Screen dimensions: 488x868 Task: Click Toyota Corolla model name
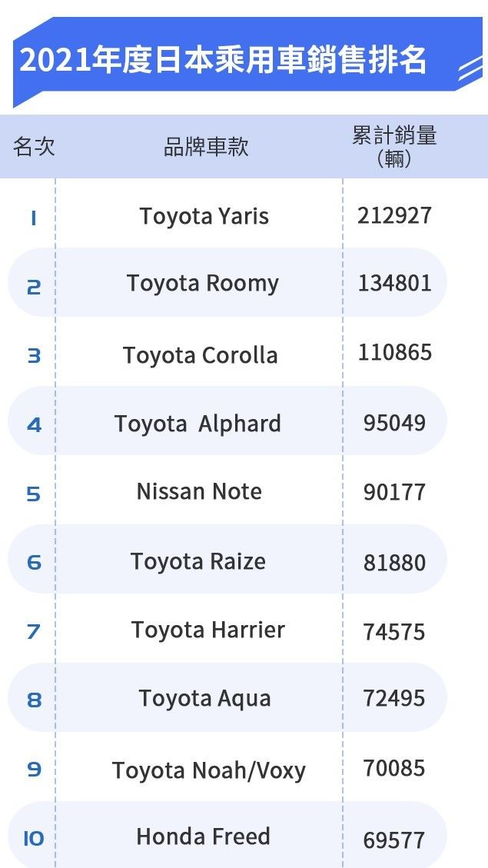[x=201, y=355]
